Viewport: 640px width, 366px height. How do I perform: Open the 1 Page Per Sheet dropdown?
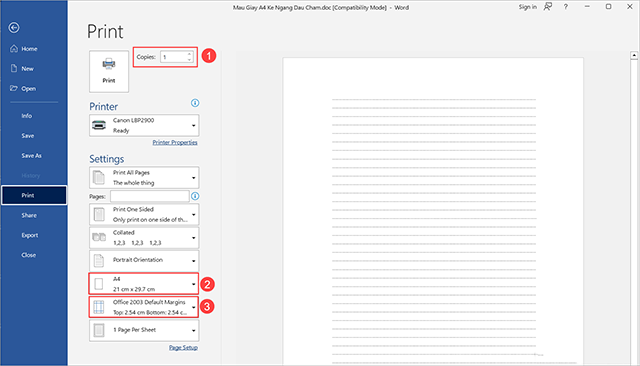(x=193, y=331)
